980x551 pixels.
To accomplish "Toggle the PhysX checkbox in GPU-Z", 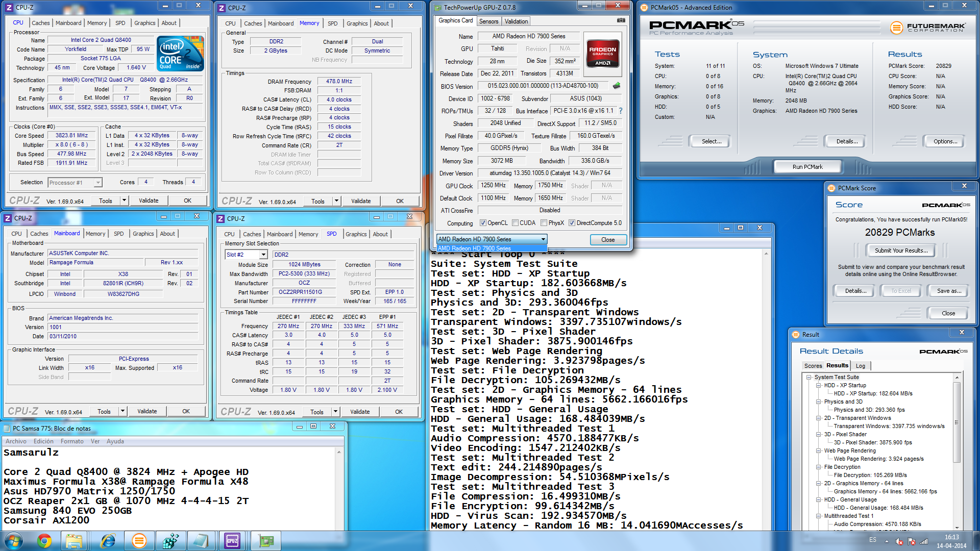I will (544, 223).
